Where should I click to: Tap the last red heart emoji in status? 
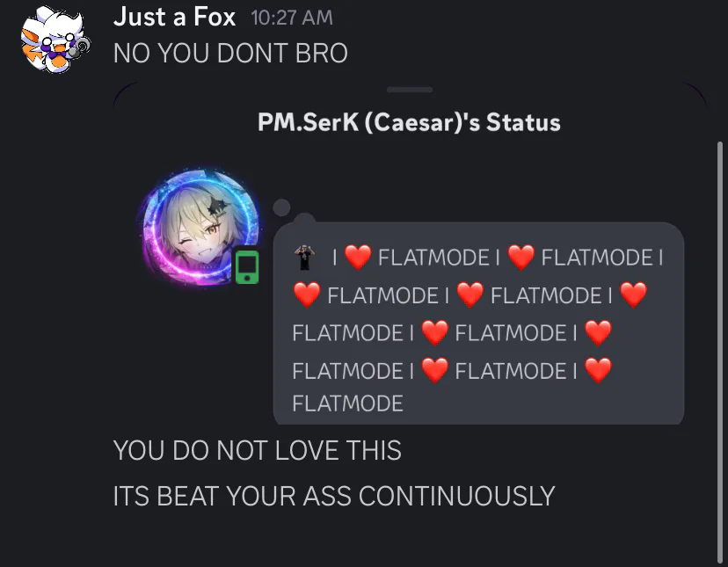598,370
